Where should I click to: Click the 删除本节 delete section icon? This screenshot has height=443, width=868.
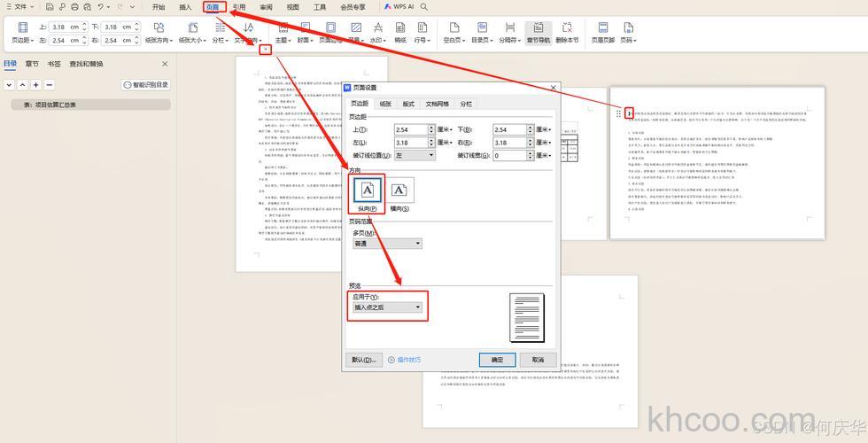567,34
